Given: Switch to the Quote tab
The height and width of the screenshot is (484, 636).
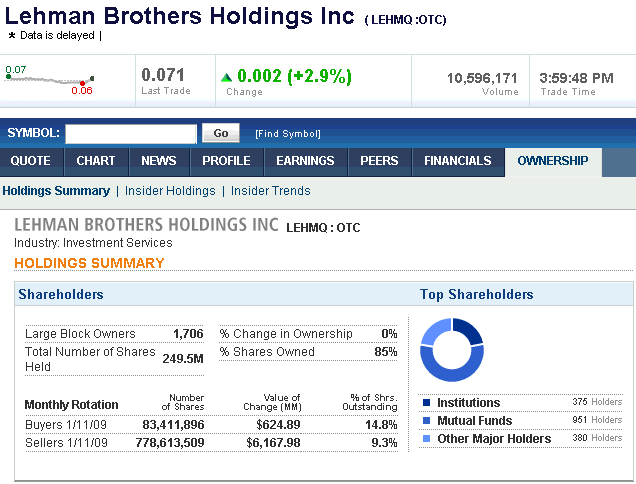Looking at the screenshot, I should [x=30, y=161].
